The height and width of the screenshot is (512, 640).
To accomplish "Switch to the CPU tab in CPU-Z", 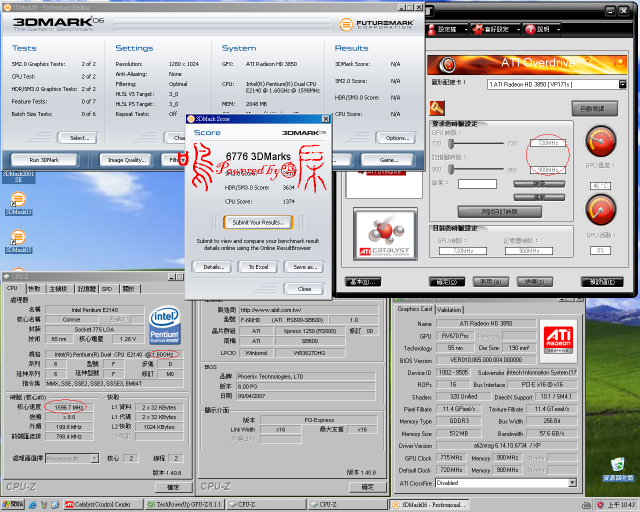I will pyautogui.click(x=12, y=288).
